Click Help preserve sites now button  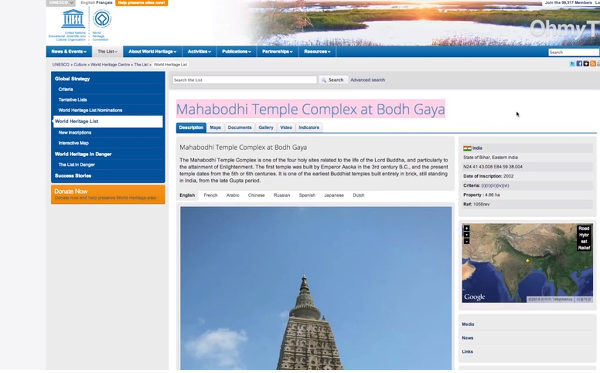[x=142, y=3]
